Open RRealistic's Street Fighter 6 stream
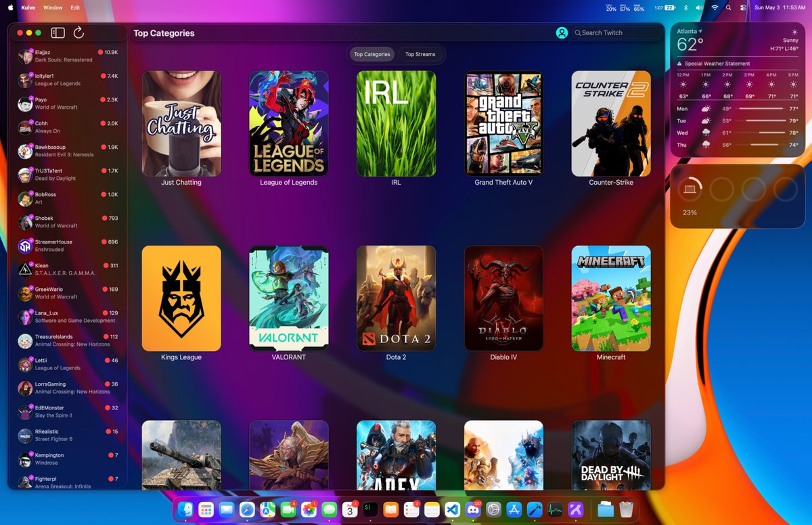Viewport: 812px width, 525px height. pyautogui.click(x=68, y=435)
